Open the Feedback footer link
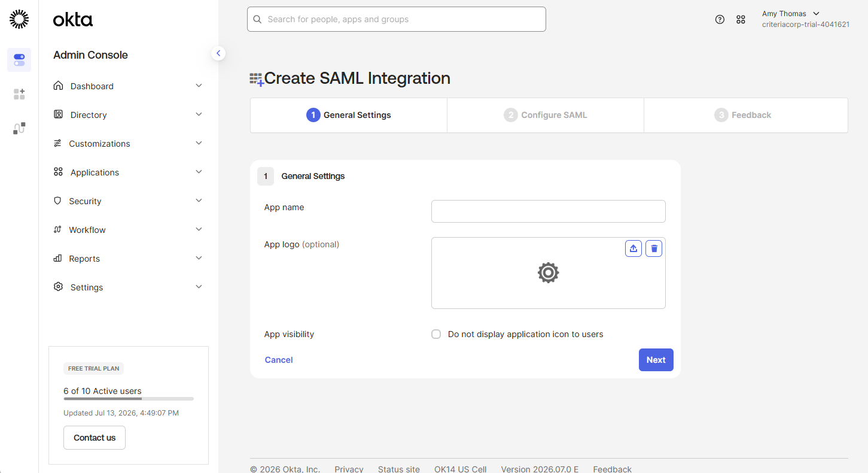The image size is (868, 473). [612, 469]
